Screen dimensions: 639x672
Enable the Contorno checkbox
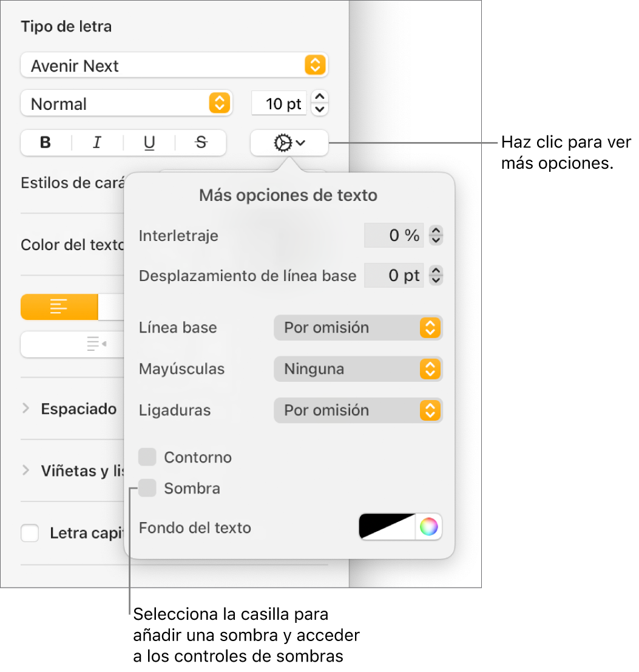pos(147,457)
